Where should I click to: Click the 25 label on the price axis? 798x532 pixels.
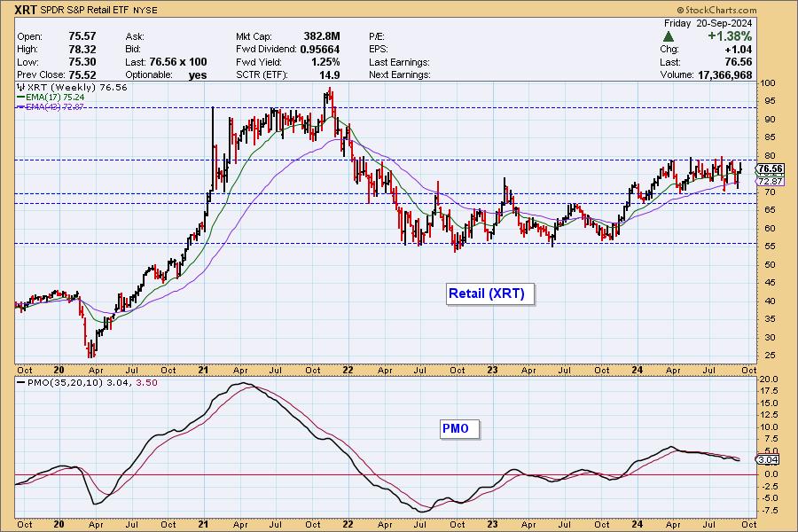pyautogui.click(x=770, y=356)
